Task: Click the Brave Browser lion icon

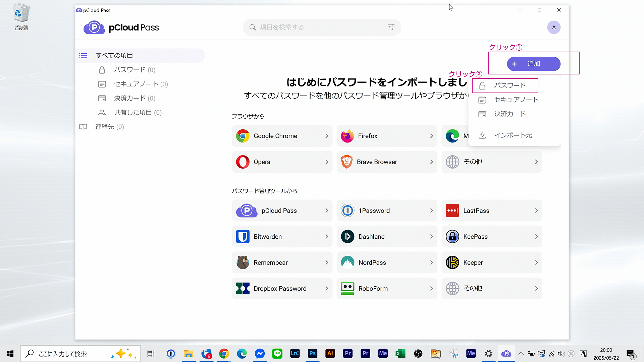Action: click(x=346, y=162)
